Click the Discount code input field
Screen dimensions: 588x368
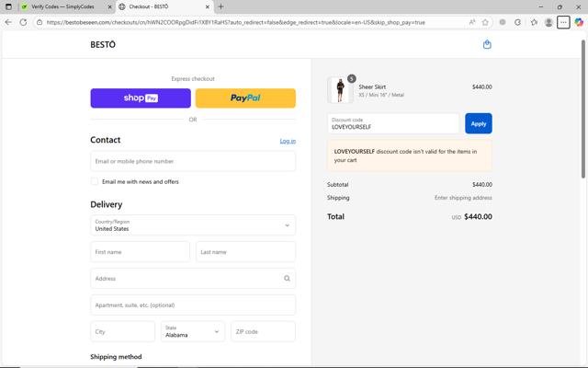pos(393,123)
